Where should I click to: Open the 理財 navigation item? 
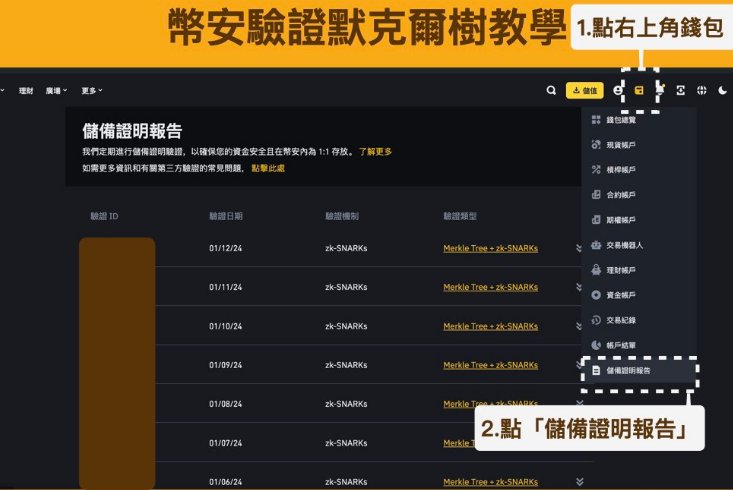(26, 91)
